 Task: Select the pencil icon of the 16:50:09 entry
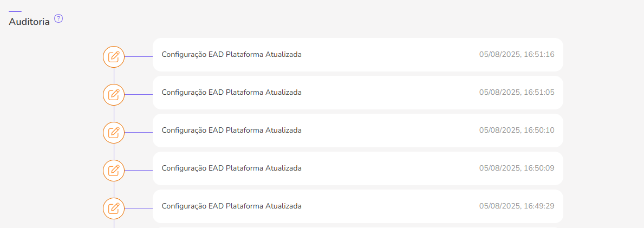114,170
